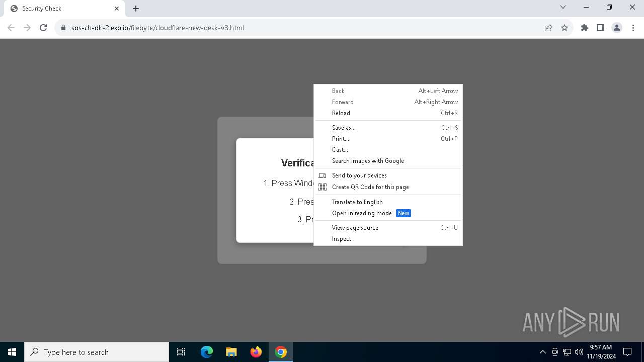
Task: Click the address bar URL
Action: (157, 28)
